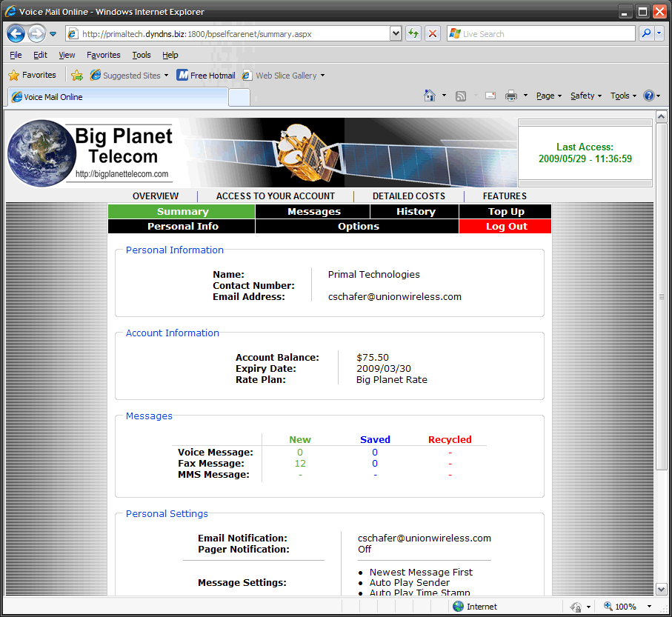The height and width of the screenshot is (617, 672).
Task: Click the Stop loading X icon
Action: [x=433, y=33]
